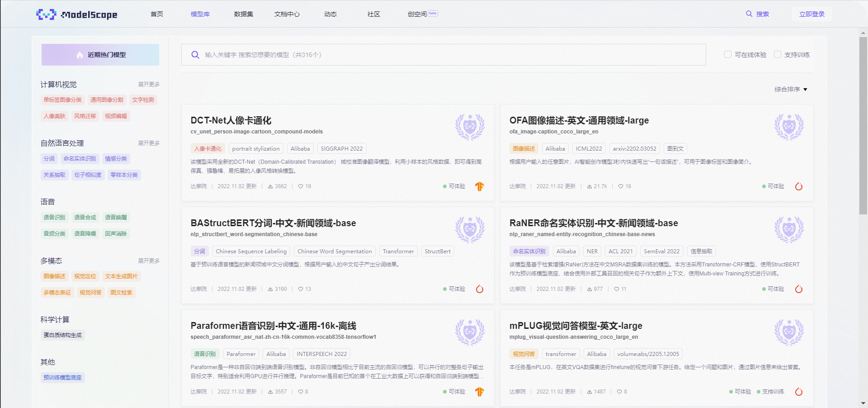The height and width of the screenshot is (408, 868).
Task: Click the badge icon on the BAStructBERT分词 card
Action: coord(470,229)
